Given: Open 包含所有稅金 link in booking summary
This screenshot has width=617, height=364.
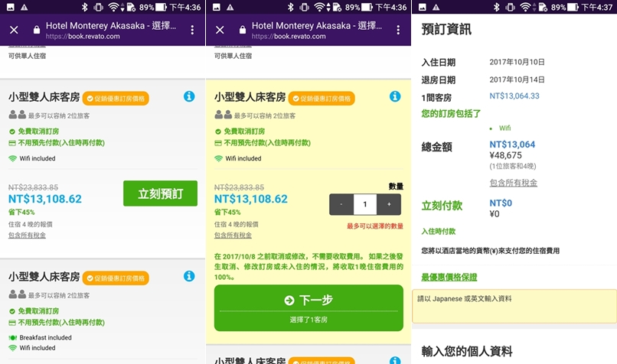Looking at the screenshot, I should click(x=513, y=183).
